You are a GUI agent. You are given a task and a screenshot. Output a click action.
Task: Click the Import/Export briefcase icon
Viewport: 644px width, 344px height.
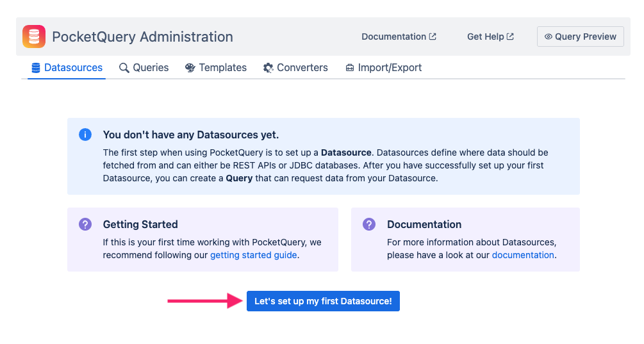point(349,68)
